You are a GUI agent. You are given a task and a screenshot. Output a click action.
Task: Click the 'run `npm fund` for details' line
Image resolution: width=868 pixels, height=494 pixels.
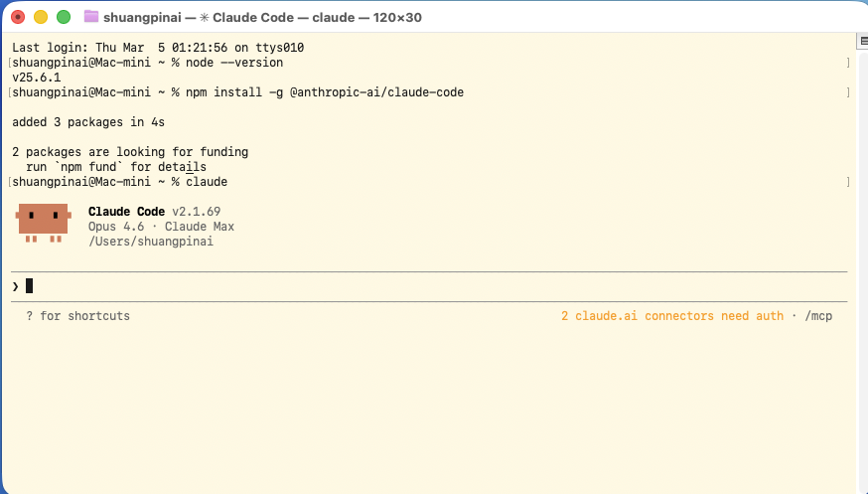116,167
